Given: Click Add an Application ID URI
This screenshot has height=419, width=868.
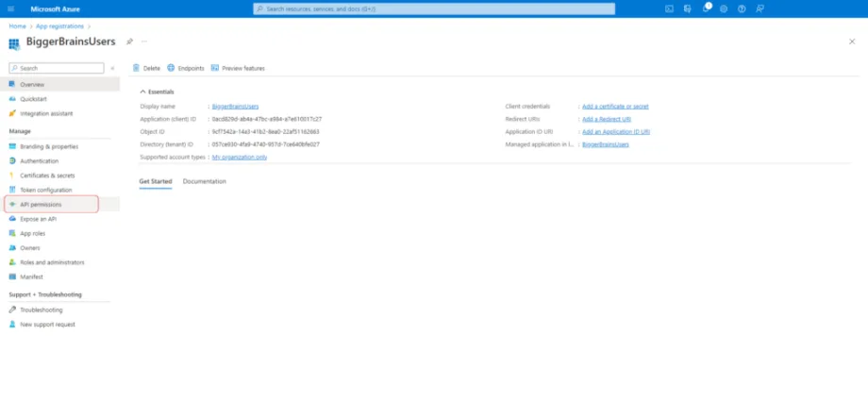Looking at the screenshot, I should point(615,132).
